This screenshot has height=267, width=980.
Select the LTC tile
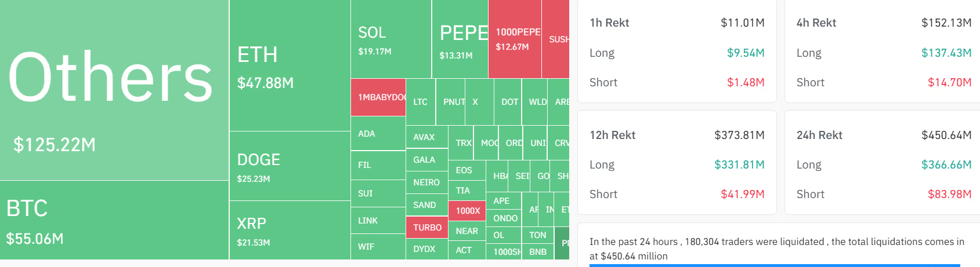[420, 102]
